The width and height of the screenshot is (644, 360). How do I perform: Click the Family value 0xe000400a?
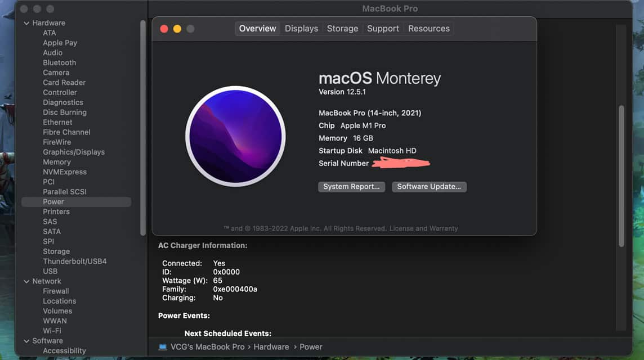235,289
